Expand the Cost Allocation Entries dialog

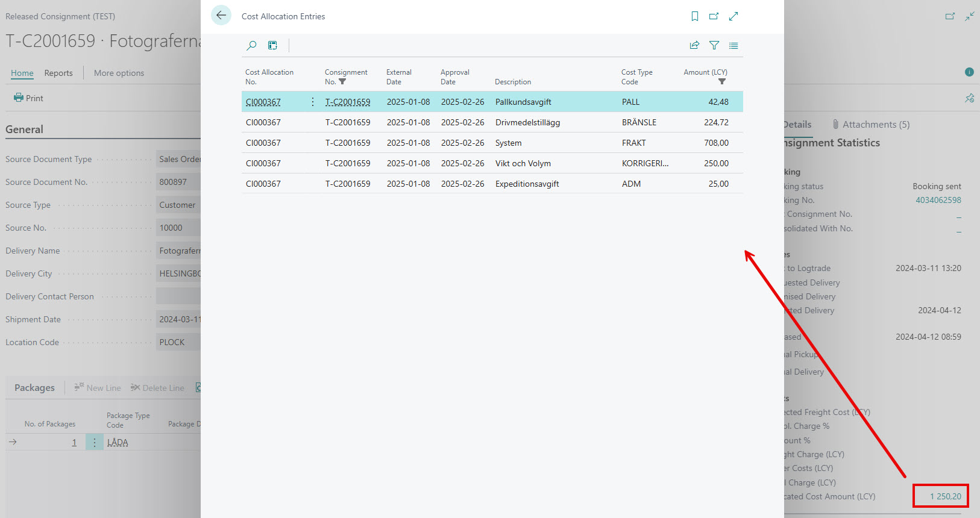tap(733, 16)
